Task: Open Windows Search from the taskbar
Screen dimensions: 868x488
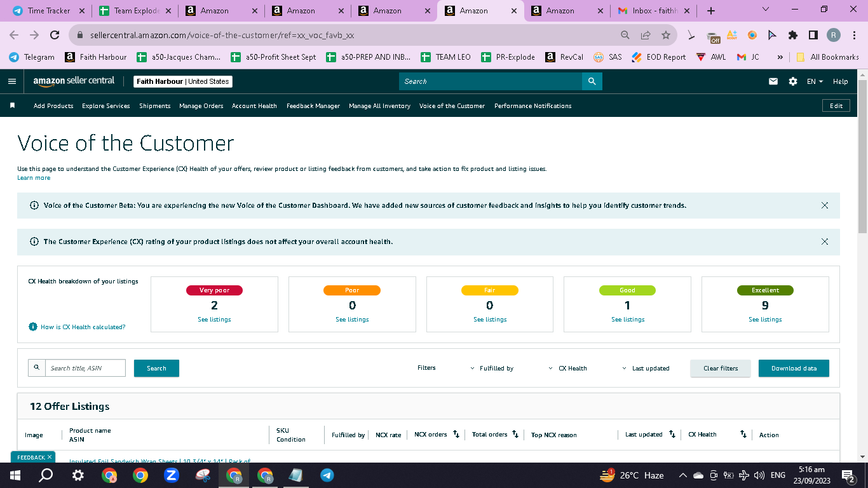Action: (46, 475)
